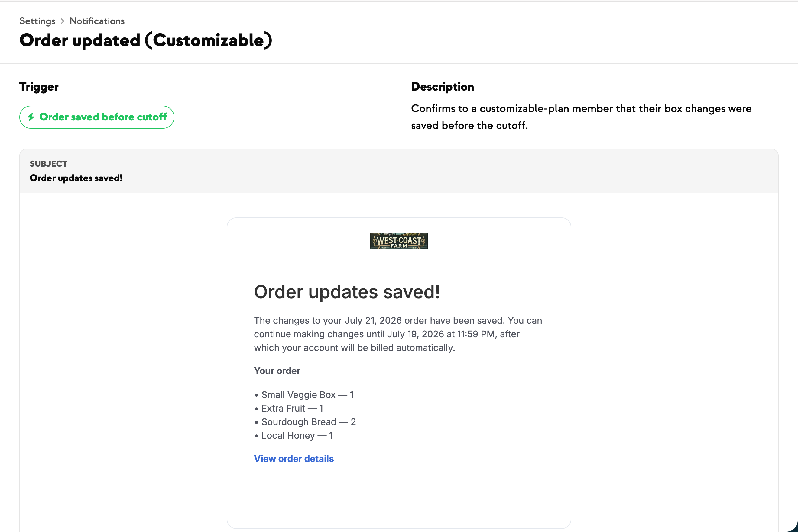The width and height of the screenshot is (798, 532).
Task: Click the email heading Order updates saved!
Action: (x=347, y=292)
